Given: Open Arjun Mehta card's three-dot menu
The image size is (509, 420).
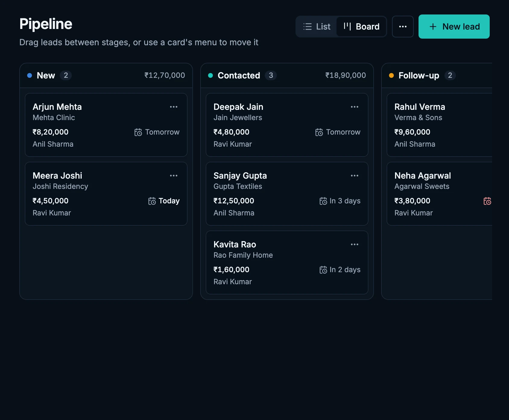Looking at the screenshot, I should point(174,107).
